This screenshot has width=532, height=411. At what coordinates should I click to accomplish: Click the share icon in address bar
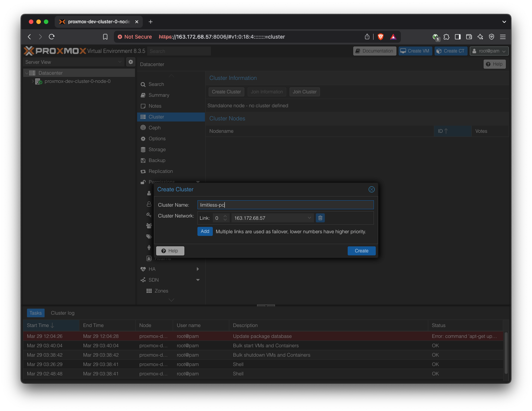[367, 37]
